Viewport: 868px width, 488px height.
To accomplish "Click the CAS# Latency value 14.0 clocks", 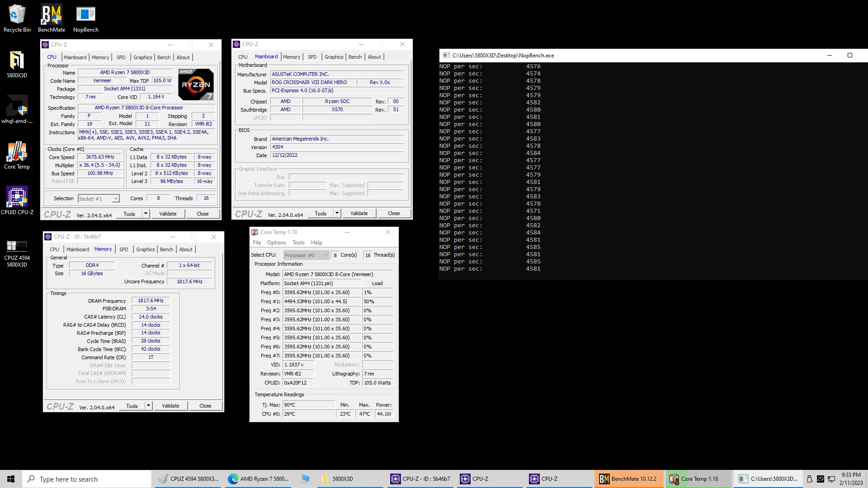I will tap(151, 317).
